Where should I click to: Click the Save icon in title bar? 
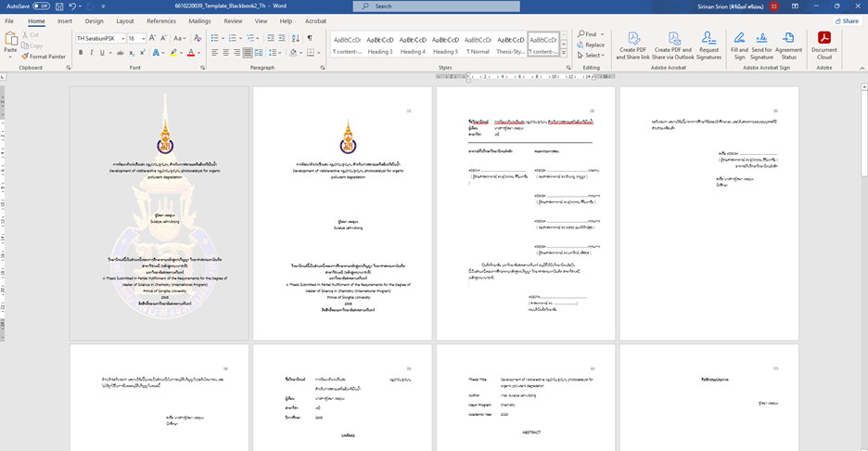point(57,6)
